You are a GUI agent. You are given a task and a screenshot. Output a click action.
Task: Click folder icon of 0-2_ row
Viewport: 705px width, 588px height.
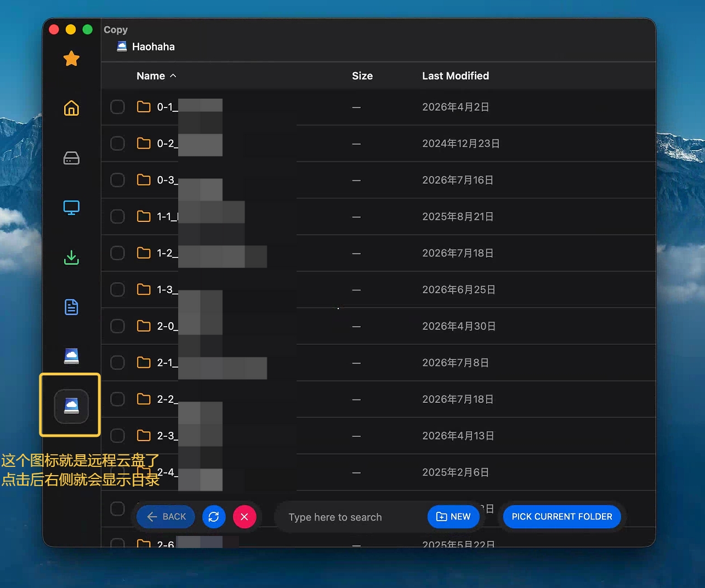point(144,143)
